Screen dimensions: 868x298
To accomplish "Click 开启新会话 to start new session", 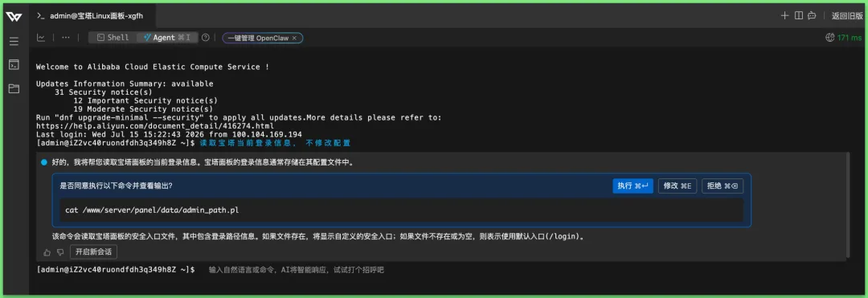I will pyautogui.click(x=93, y=252).
